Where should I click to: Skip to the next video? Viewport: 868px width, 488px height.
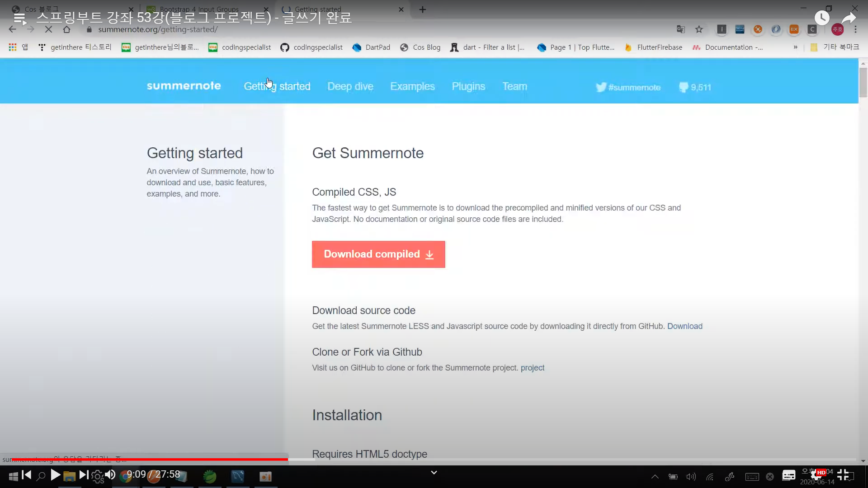pos(84,475)
